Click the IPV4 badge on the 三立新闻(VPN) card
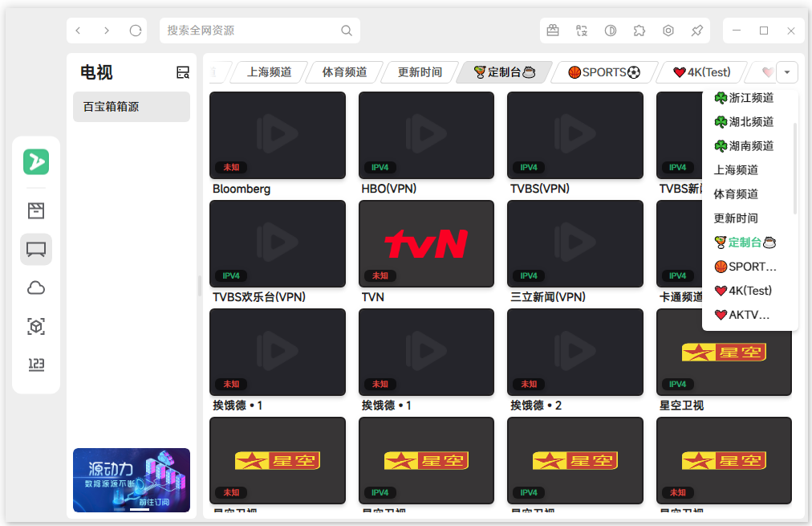This screenshot has height=526, width=812. click(x=529, y=275)
